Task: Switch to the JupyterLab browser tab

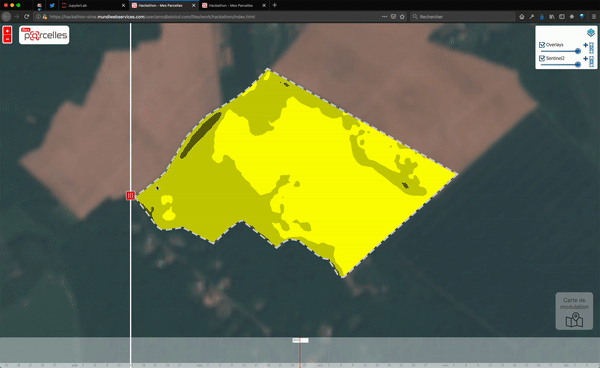Action: (93, 5)
